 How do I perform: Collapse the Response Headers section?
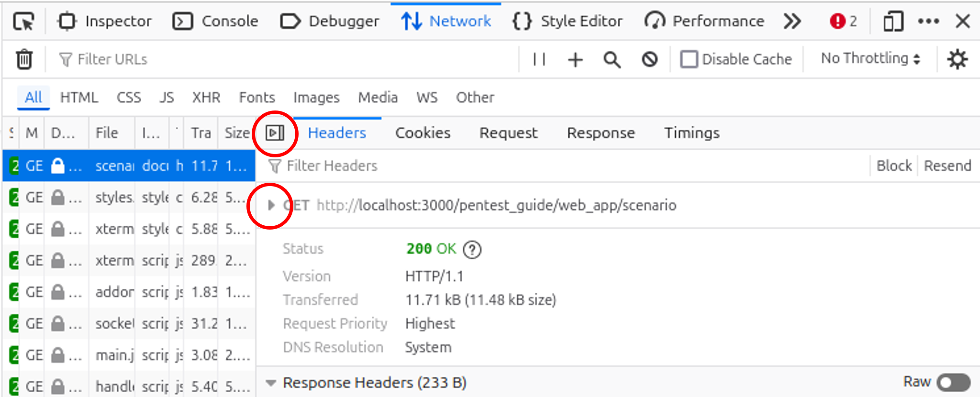[x=271, y=383]
